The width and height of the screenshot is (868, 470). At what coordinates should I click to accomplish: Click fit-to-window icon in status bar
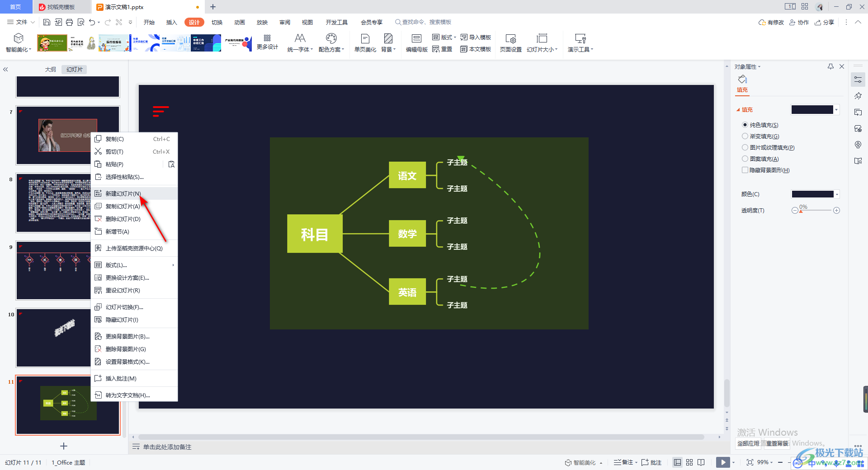pyautogui.click(x=750, y=462)
